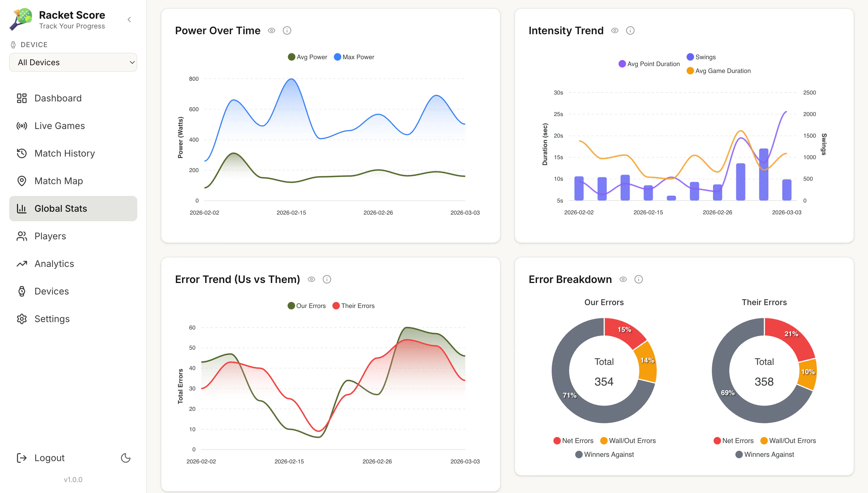Click Wall/Out Errors legend under Our Errors donut

coord(628,441)
